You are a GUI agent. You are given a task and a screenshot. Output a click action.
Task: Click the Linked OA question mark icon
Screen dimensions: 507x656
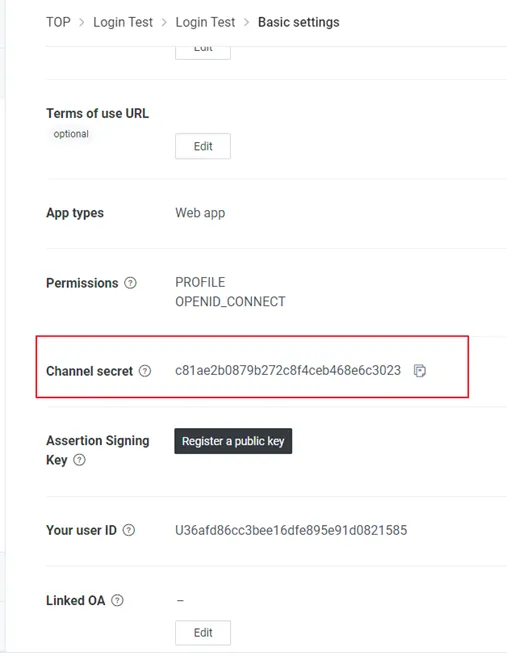[x=118, y=601]
